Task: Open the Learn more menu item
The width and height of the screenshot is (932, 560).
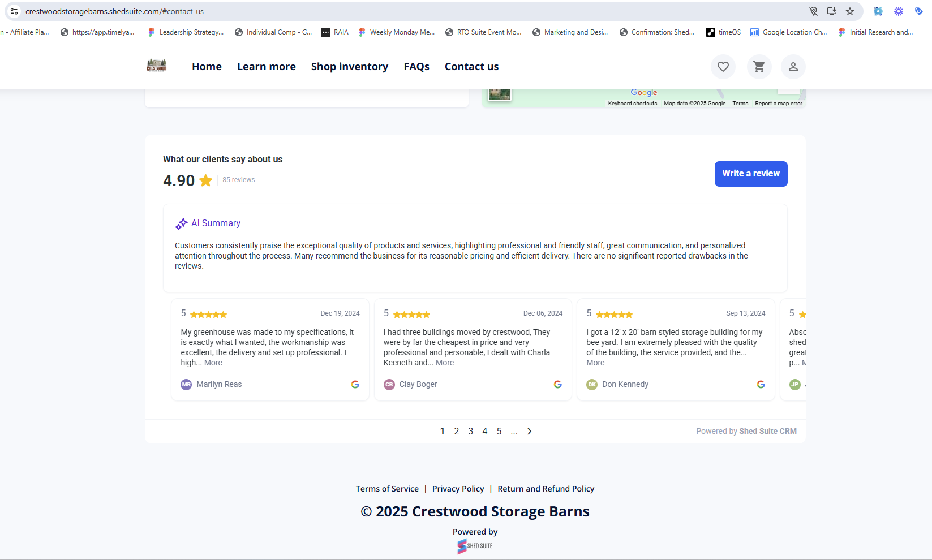Action: click(267, 67)
